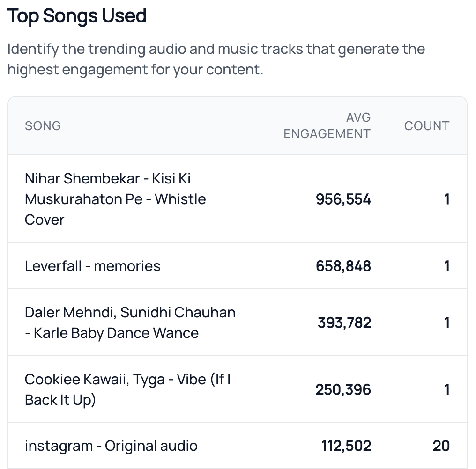Open the "instagram - Original audio" row

point(111,446)
